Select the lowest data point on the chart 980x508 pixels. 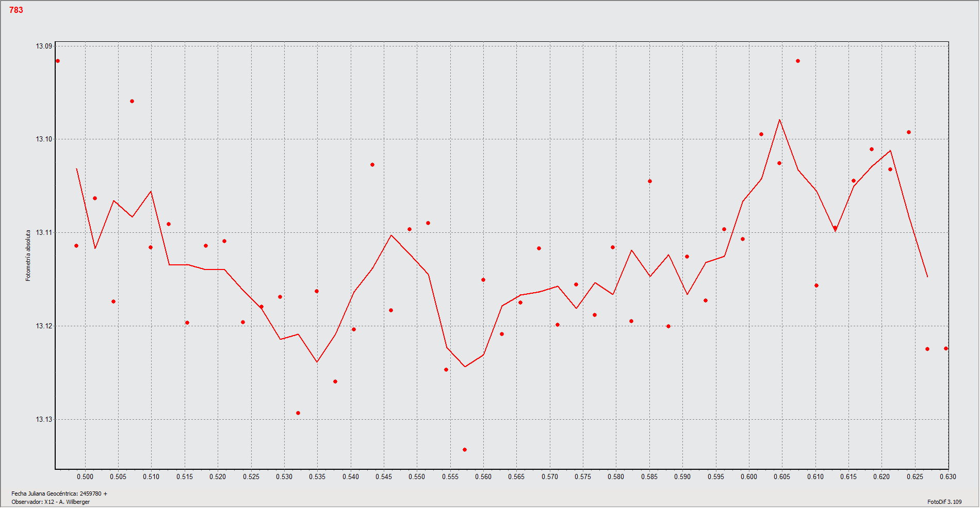click(x=465, y=450)
